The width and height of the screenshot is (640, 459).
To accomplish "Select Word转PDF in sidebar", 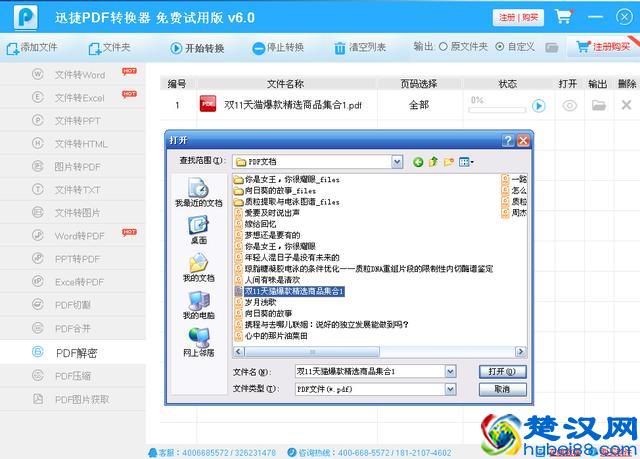I will (x=73, y=236).
